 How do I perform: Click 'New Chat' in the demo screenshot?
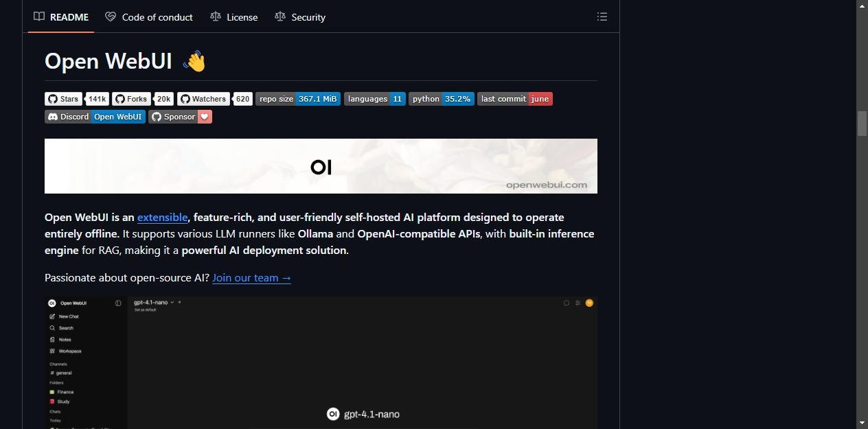64,316
